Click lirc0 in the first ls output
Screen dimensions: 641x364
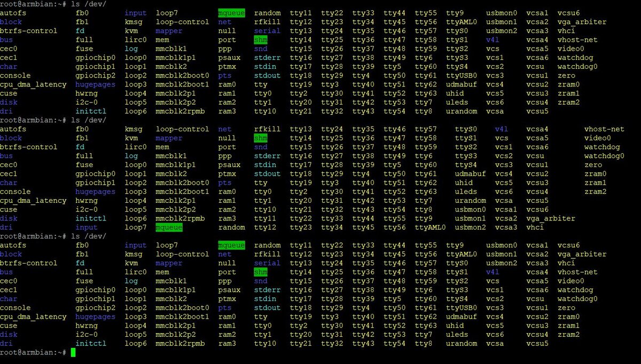(136, 39)
